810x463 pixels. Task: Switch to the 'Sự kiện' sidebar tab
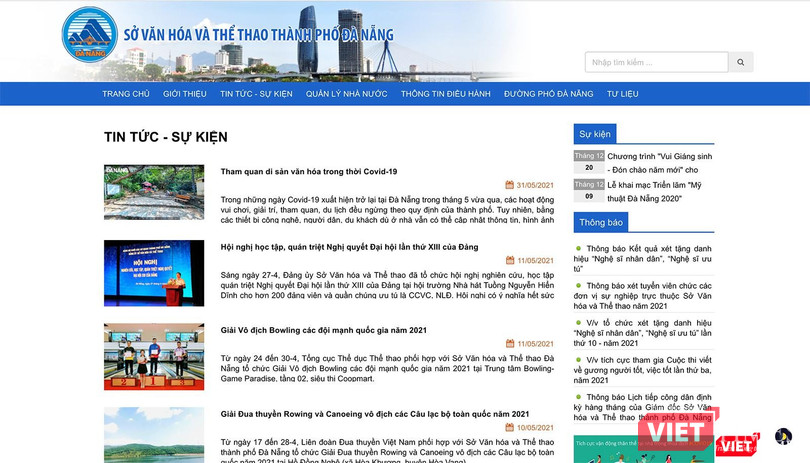pos(594,134)
